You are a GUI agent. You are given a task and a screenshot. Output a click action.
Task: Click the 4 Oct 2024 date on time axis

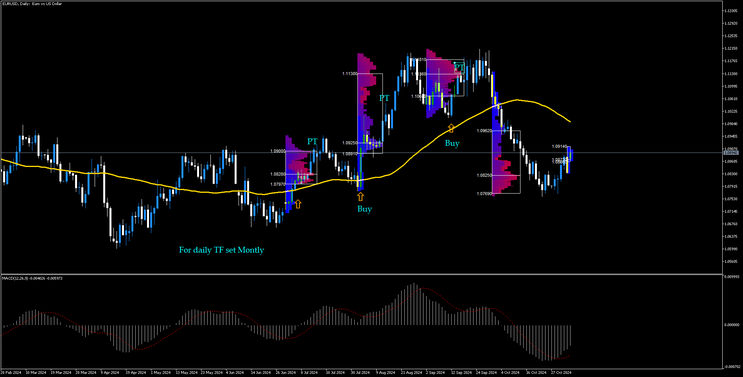tap(510, 372)
